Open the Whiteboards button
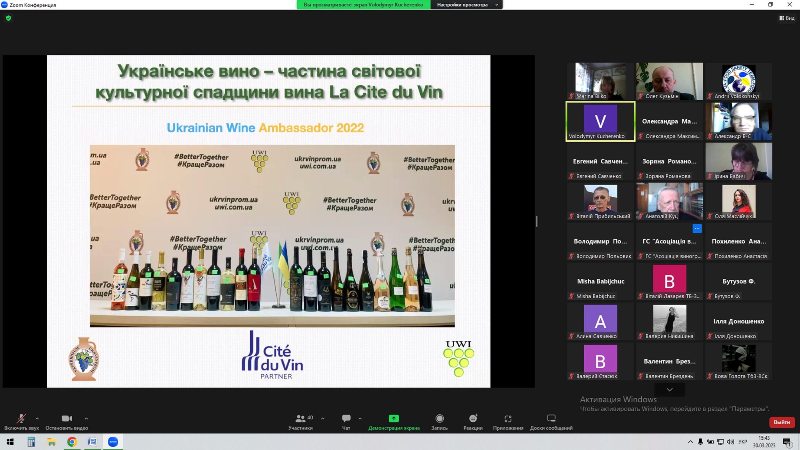 click(551, 421)
